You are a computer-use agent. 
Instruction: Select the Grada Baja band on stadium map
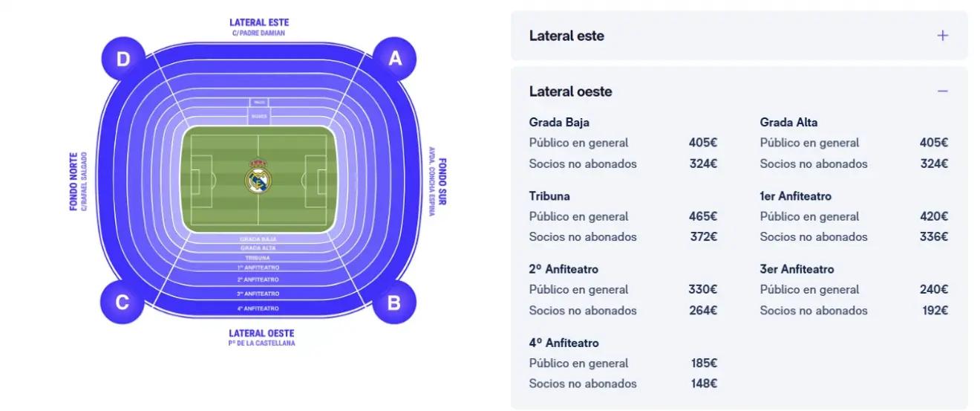(258, 239)
